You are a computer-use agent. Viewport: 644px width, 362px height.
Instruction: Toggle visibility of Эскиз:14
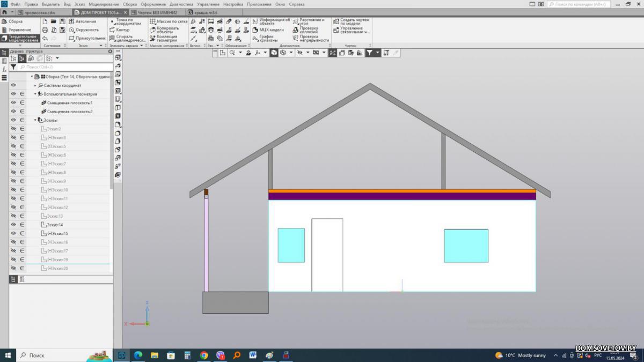point(13,225)
